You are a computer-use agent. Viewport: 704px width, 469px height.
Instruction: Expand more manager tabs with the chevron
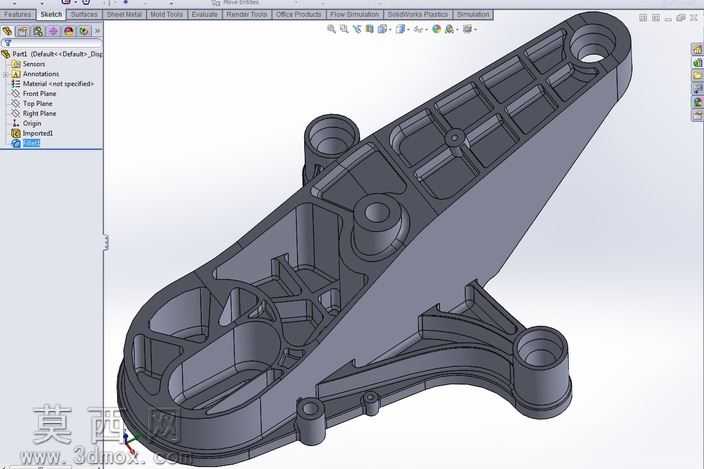point(97,31)
